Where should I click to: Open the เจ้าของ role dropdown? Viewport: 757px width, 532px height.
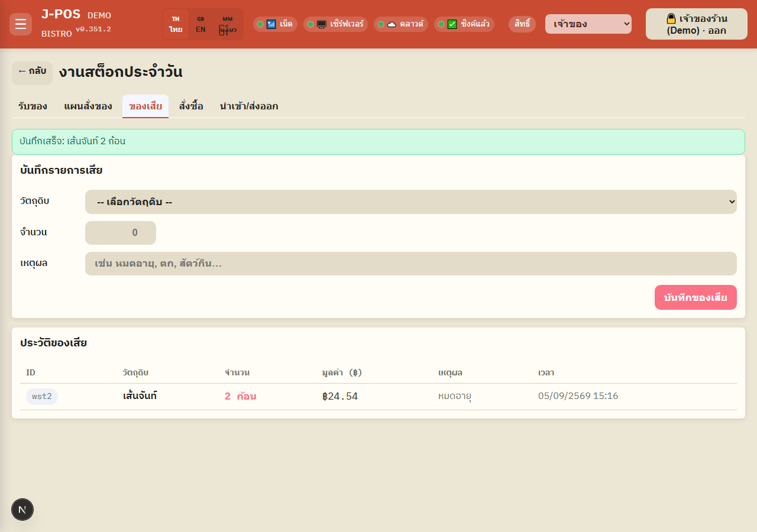click(588, 24)
